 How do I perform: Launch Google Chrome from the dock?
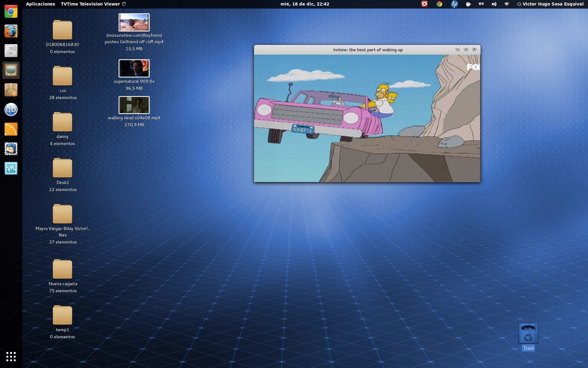click(x=11, y=12)
